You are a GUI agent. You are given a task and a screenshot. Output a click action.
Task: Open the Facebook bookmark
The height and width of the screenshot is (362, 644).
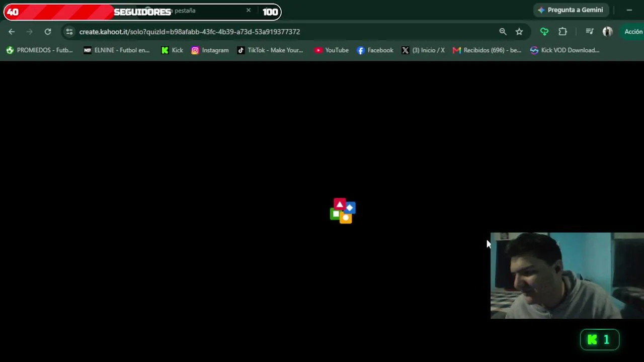(x=375, y=50)
